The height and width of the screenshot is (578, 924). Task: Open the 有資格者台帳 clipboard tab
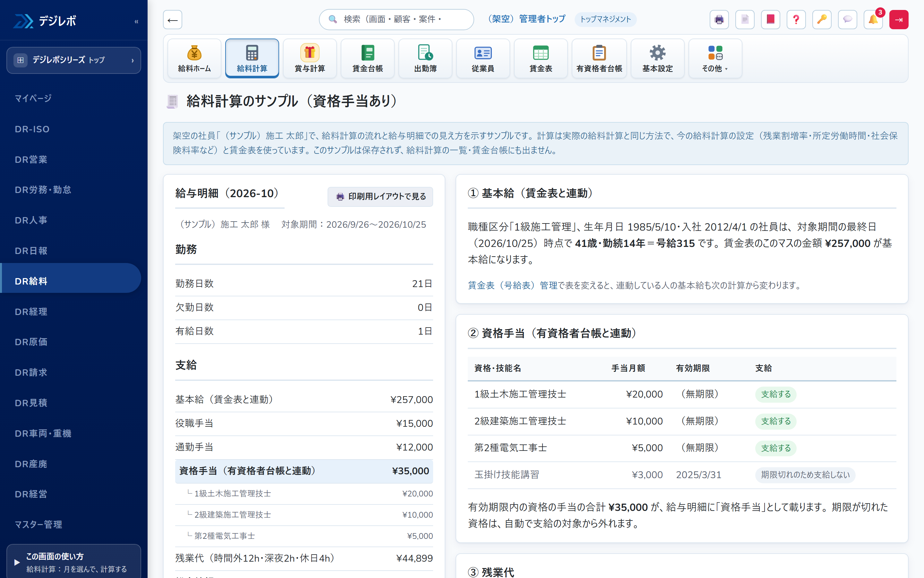[x=599, y=58]
